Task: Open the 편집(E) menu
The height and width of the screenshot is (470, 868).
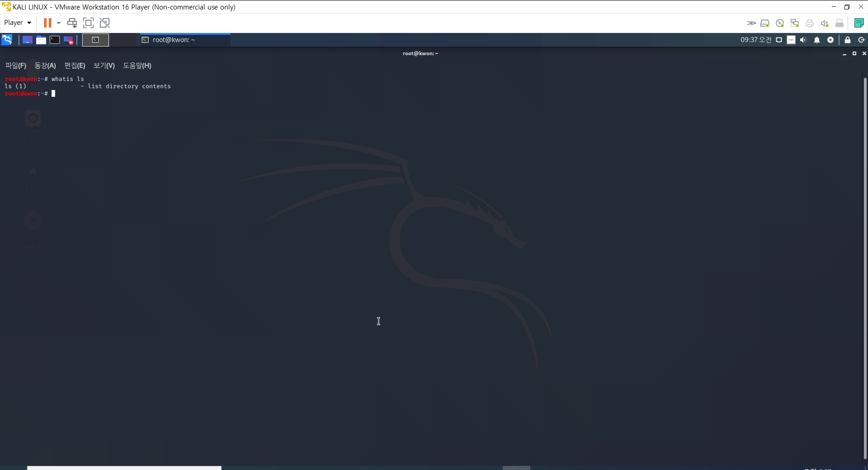Action: (x=75, y=66)
